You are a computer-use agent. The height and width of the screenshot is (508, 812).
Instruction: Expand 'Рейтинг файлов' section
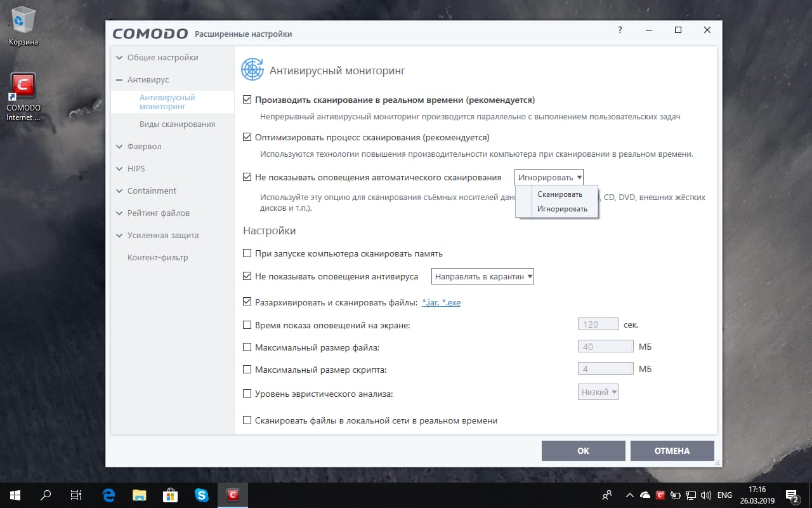coord(153,213)
